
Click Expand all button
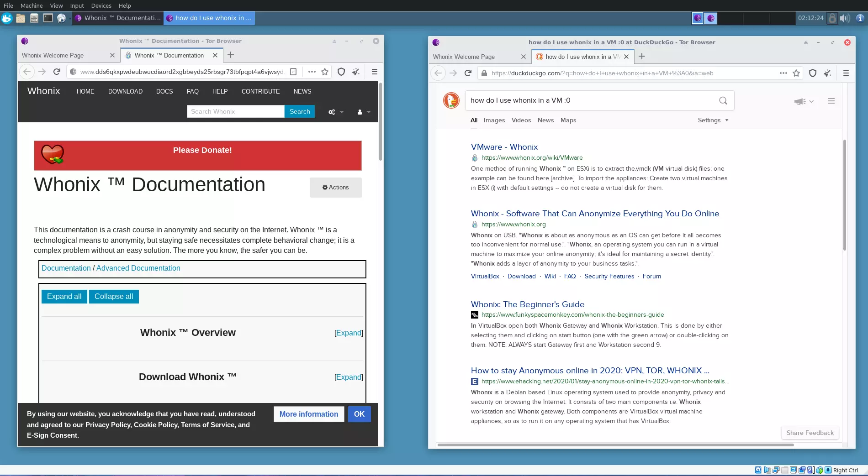[64, 297]
